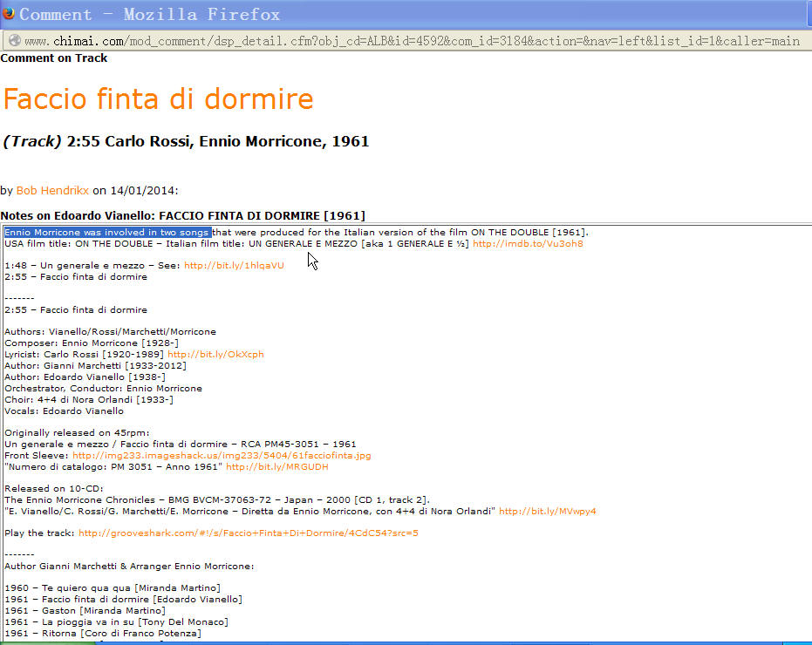This screenshot has width=812, height=645.
Task: Open the imdb.to/Vu3oh8 link
Action: tap(528, 243)
